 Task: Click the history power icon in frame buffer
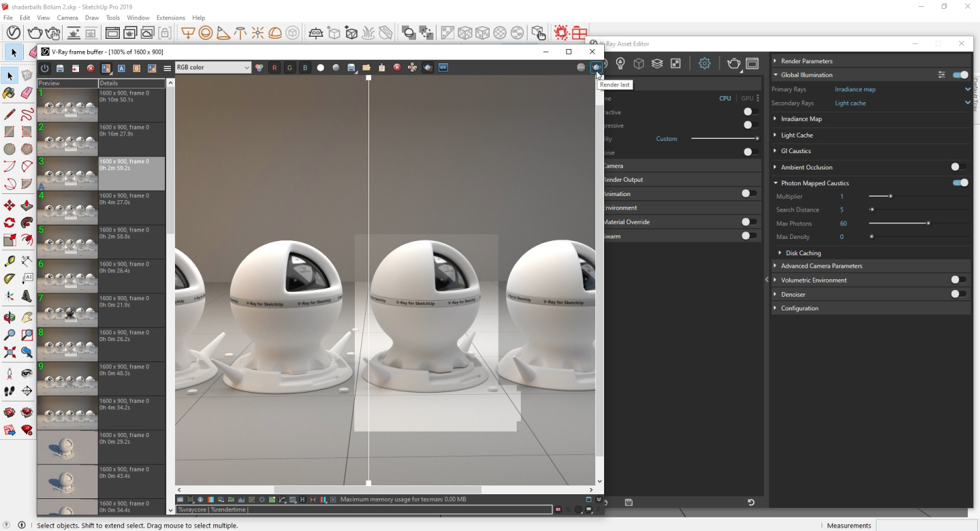pyautogui.click(x=45, y=68)
